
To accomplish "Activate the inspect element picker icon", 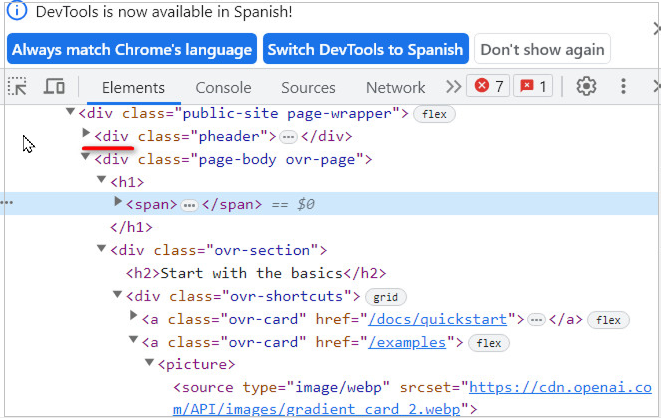I will pyautogui.click(x=17, y=87).
